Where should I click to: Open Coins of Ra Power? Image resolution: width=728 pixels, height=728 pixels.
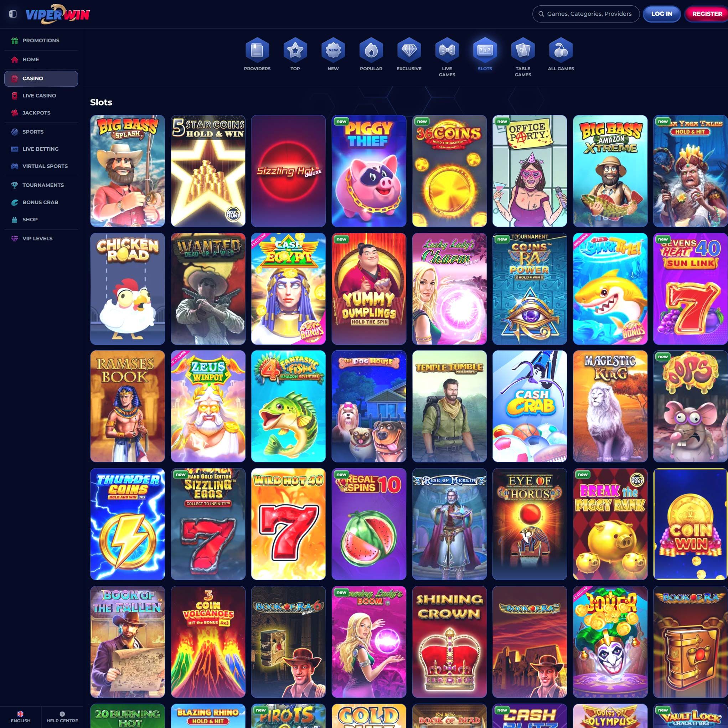530,289
